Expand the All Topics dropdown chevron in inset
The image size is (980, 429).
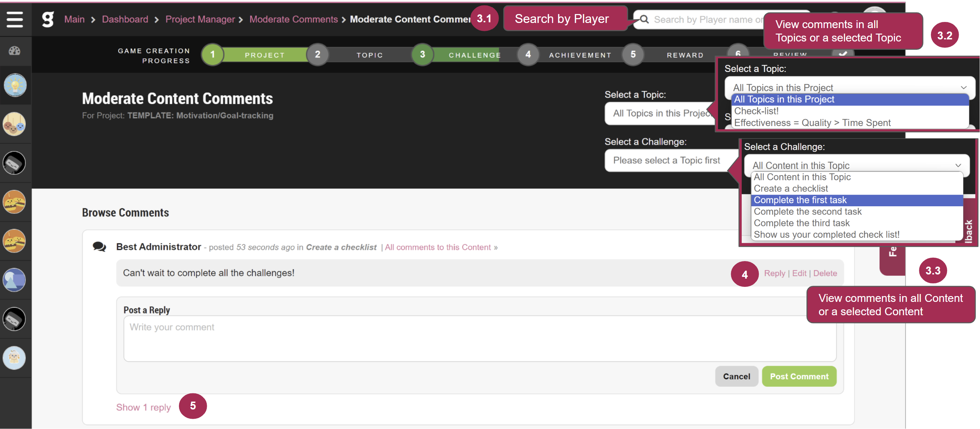(964, 88)
